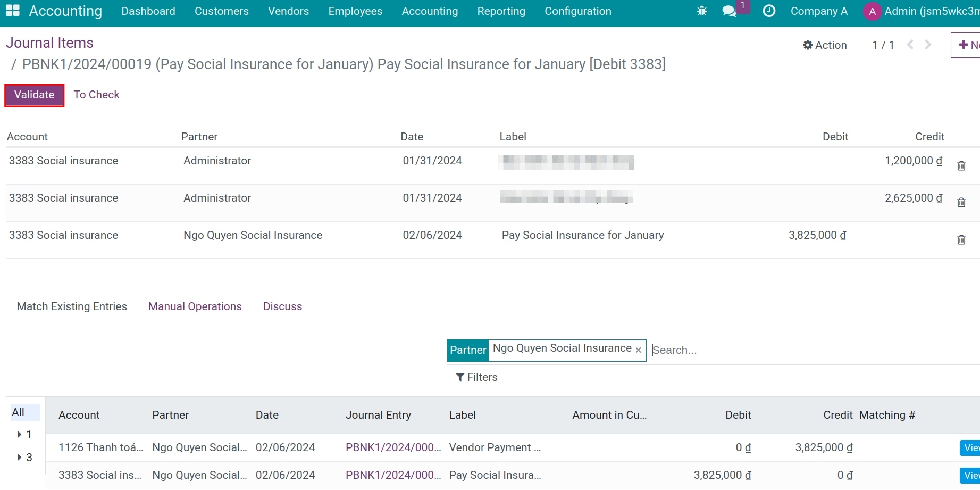Delete the 3,825,000 debit line

tap(961, 240)
